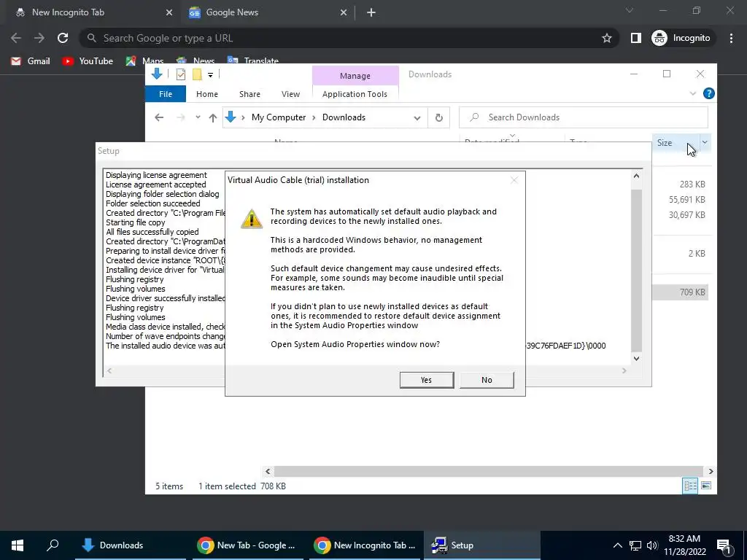Viewport: 747px width, 560px height.
Task: Click the Explorer back arrow
Action: pyautogui.click(x=159, y=117)
